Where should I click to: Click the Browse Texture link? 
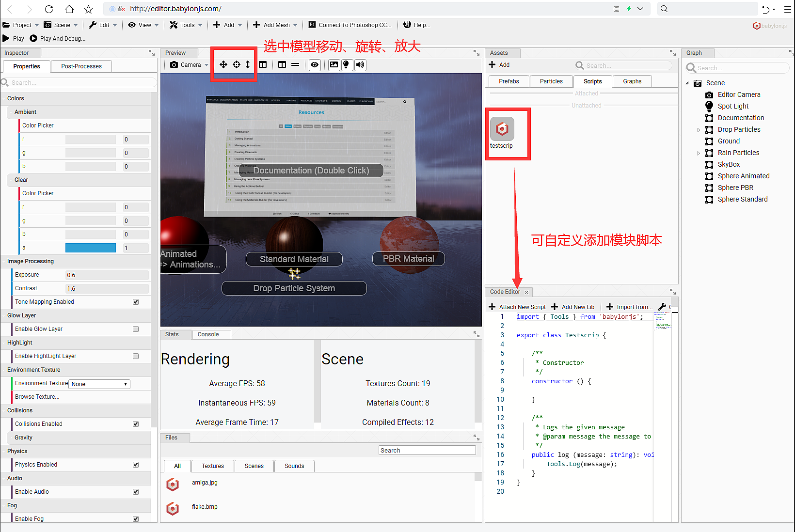[36, 397]
